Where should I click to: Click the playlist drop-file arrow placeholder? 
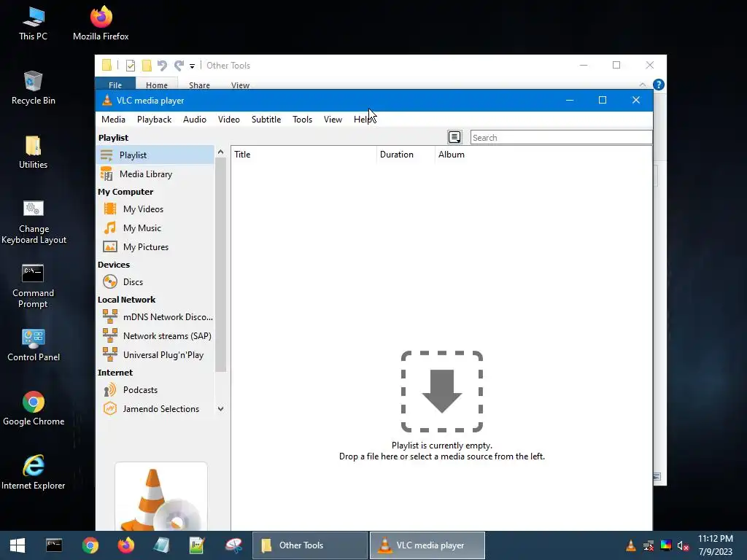442,392
